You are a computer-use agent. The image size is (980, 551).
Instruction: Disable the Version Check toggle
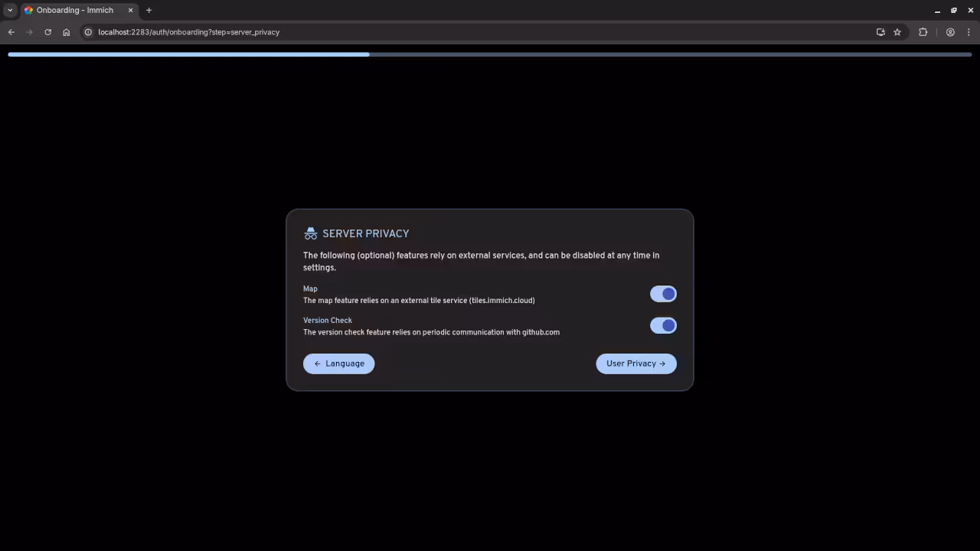[x=663, y=325]
